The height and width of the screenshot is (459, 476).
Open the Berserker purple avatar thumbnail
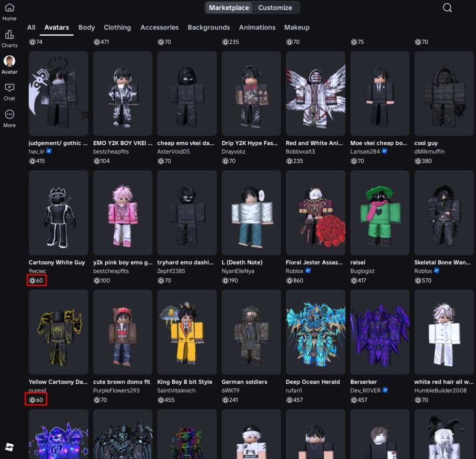(380, 332)
